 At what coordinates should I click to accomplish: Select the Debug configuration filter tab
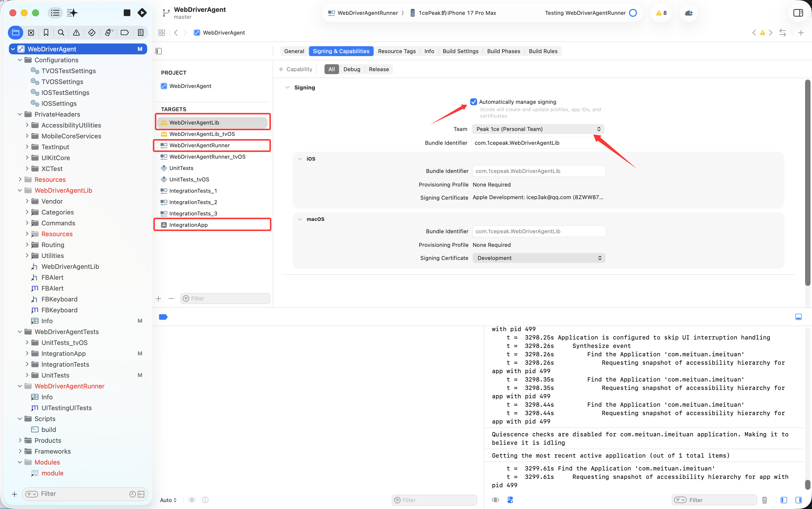tap(351, 69)
